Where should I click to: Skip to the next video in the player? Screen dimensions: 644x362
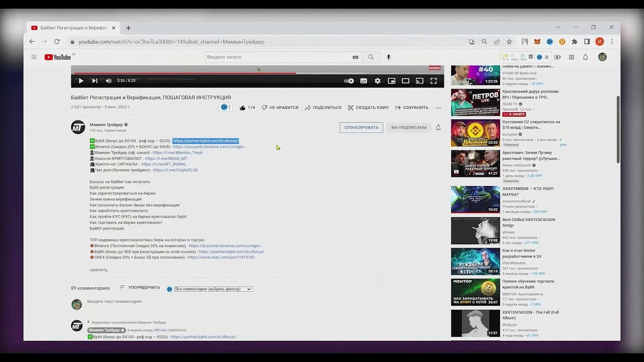95,81
